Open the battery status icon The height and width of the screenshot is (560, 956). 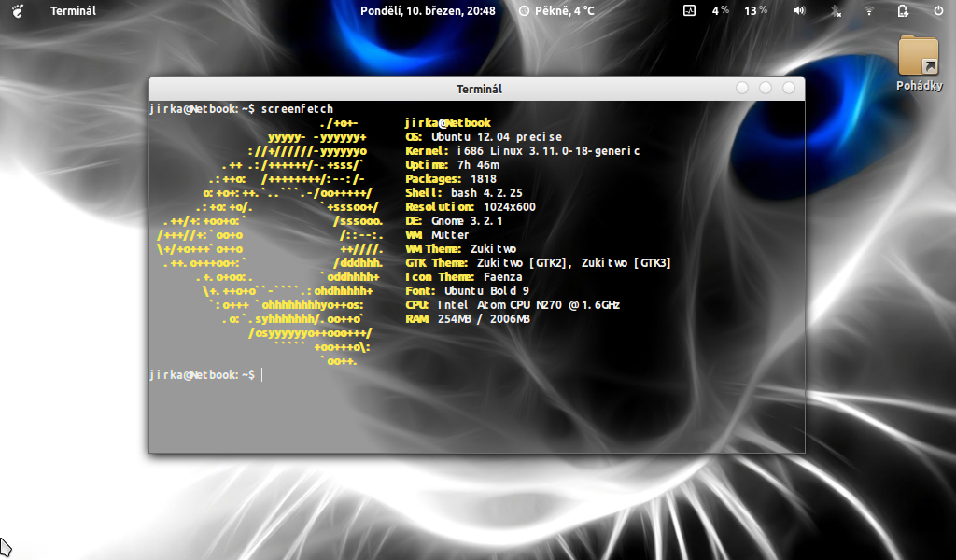(903, 11)
